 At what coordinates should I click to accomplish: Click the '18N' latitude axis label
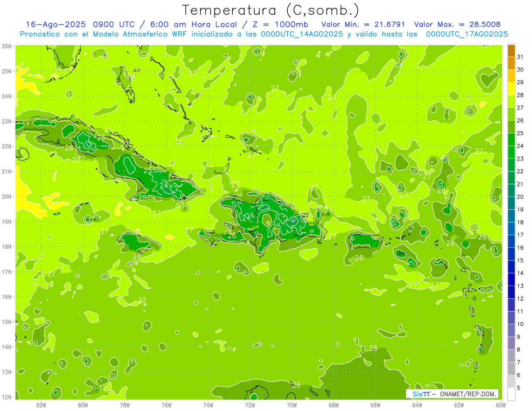click(7, 247)
